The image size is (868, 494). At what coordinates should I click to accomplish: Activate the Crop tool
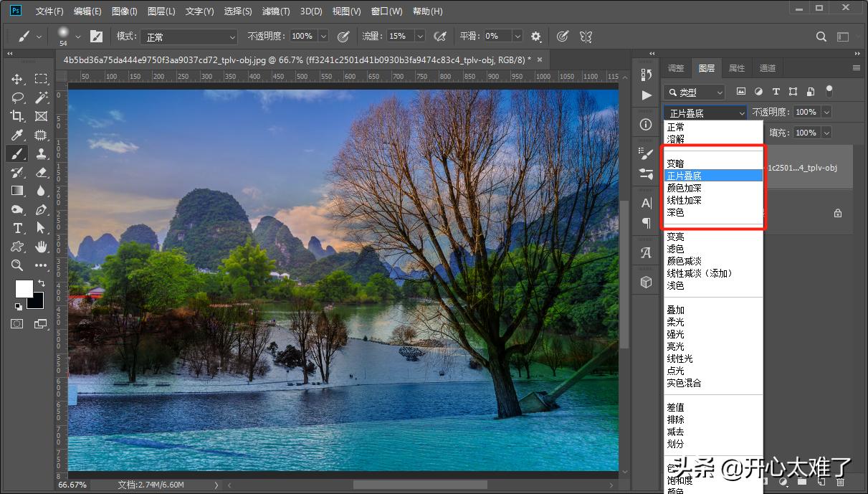[x=17, y=116]
